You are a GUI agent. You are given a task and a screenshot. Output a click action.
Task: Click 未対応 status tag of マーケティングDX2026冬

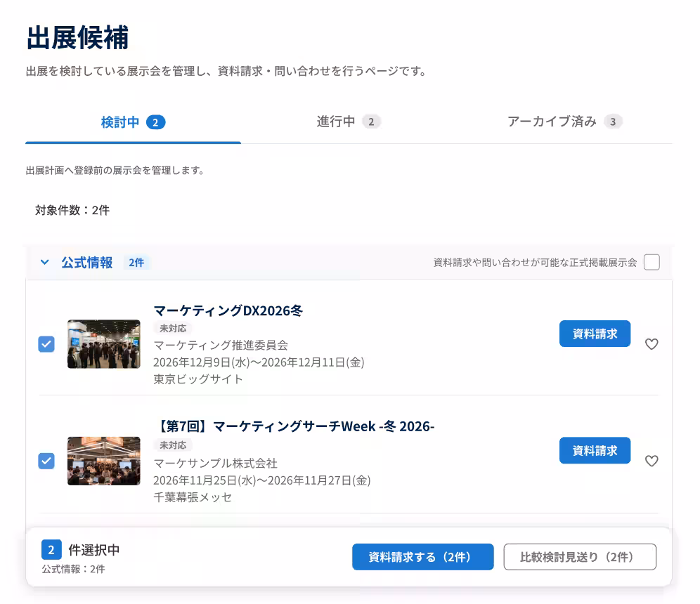click(173, 328)
